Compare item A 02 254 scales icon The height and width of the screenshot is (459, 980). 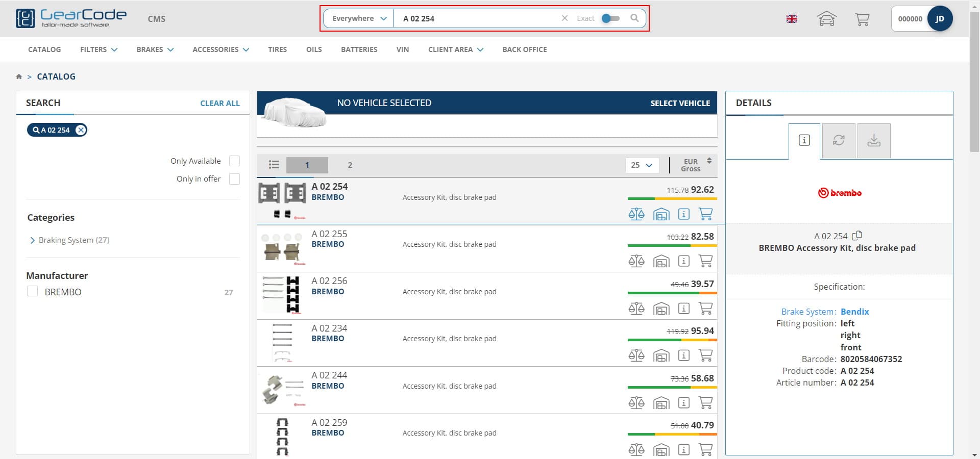(636, 214)
